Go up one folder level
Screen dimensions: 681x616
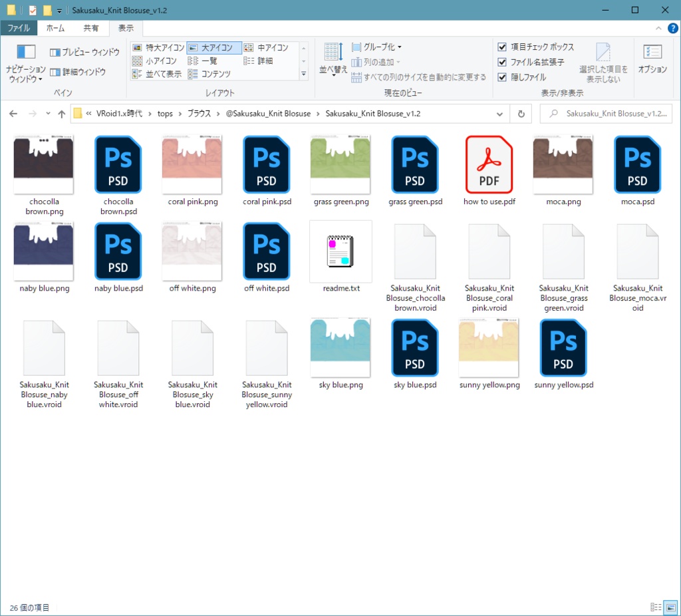click(62, 114)
